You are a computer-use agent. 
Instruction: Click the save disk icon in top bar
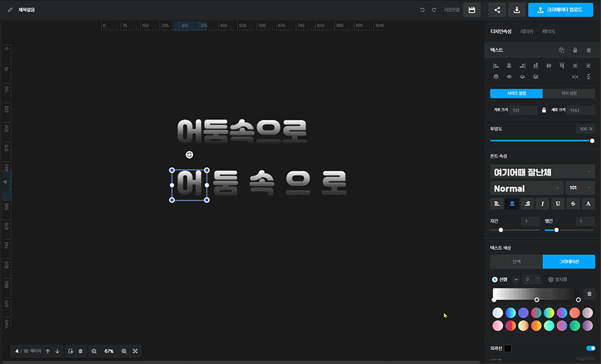click(x=472, y=10)
